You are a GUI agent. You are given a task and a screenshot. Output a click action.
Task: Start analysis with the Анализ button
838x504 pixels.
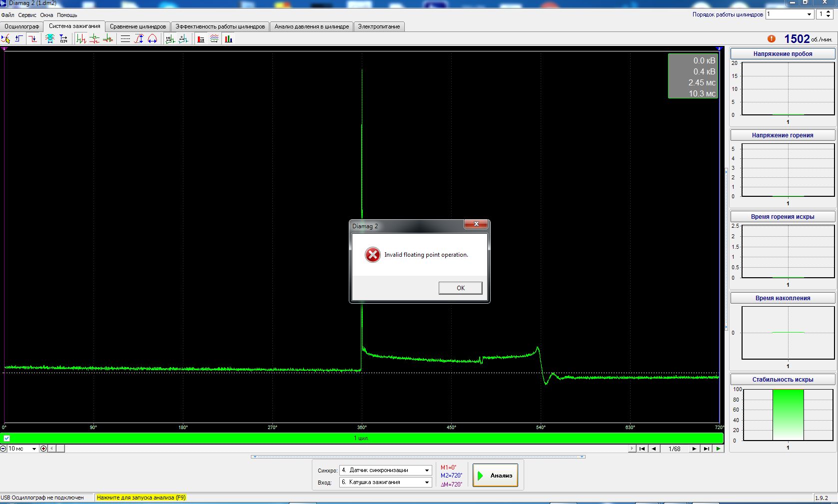point(495,476)
